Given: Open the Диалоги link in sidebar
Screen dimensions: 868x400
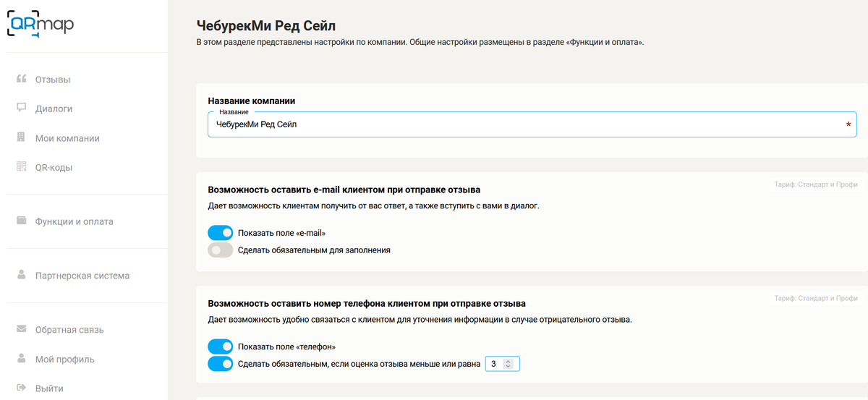Looking at the screenshot, I should coord(54,108).
